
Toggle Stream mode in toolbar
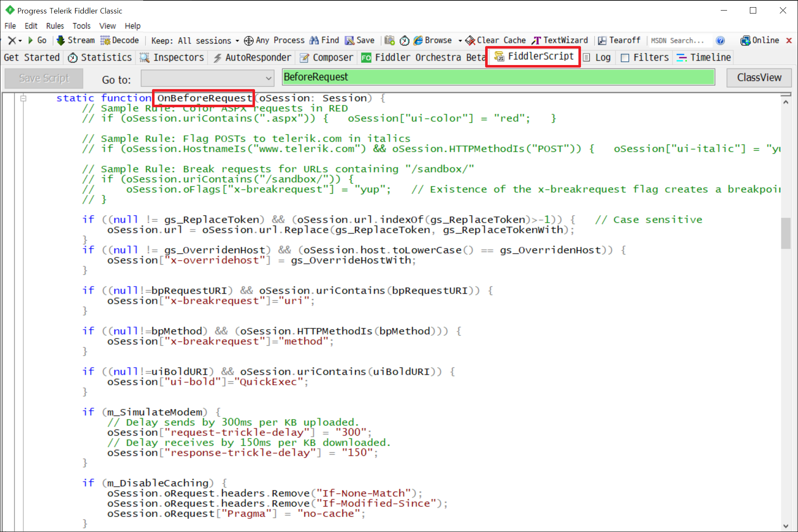(x=76, y=41)
